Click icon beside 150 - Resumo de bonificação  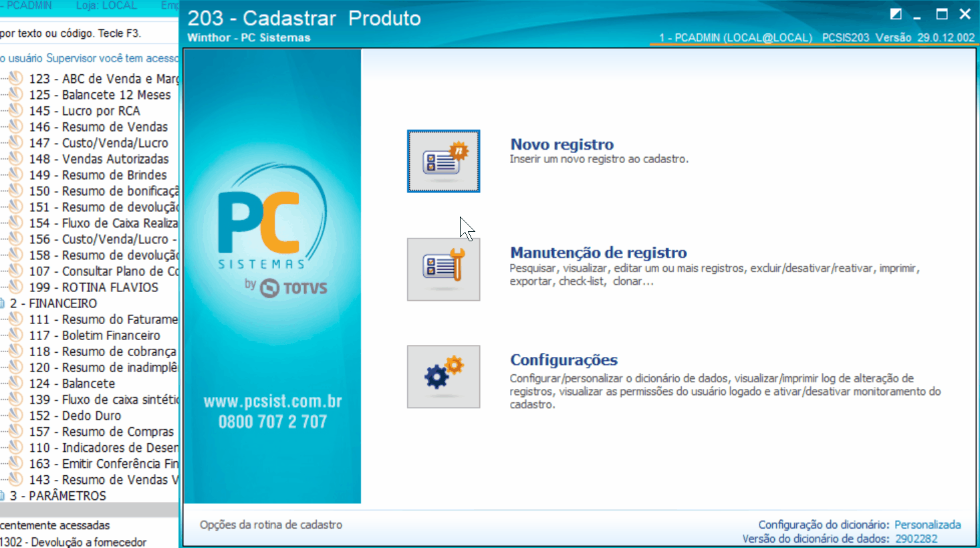[x=16, y=191]
